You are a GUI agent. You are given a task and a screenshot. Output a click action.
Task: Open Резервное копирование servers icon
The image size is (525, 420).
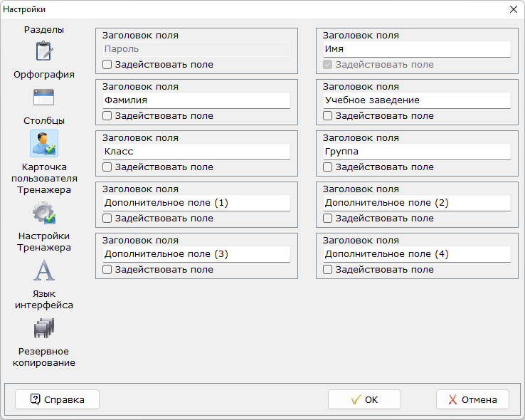(44, 328)
